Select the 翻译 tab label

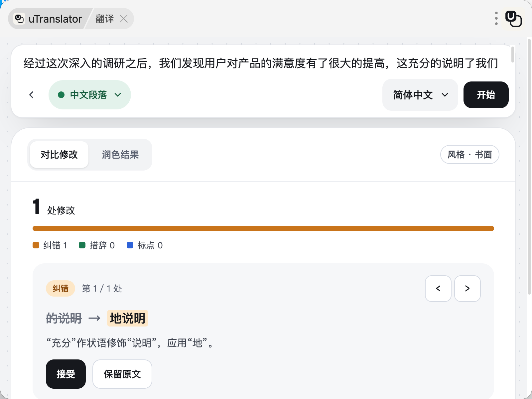[105, 19]
